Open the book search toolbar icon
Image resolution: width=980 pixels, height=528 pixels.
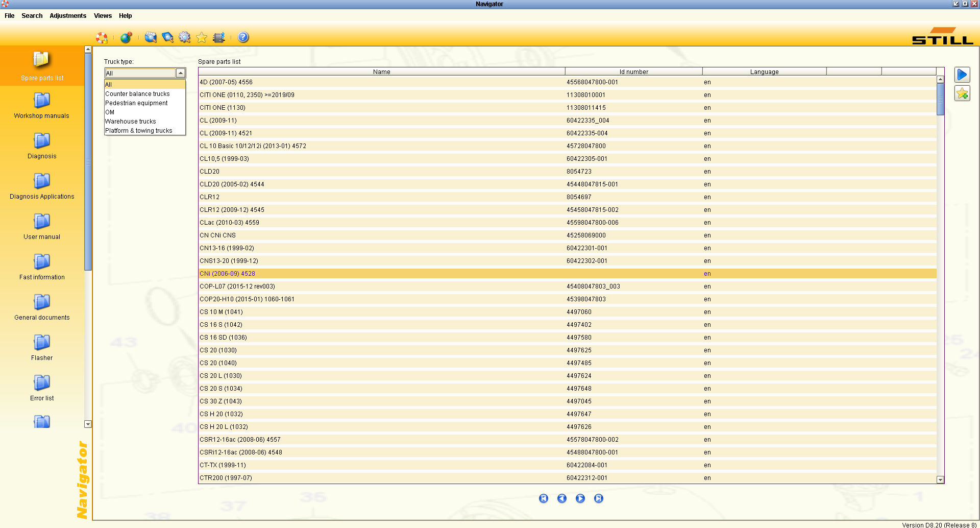click(167, 37)
